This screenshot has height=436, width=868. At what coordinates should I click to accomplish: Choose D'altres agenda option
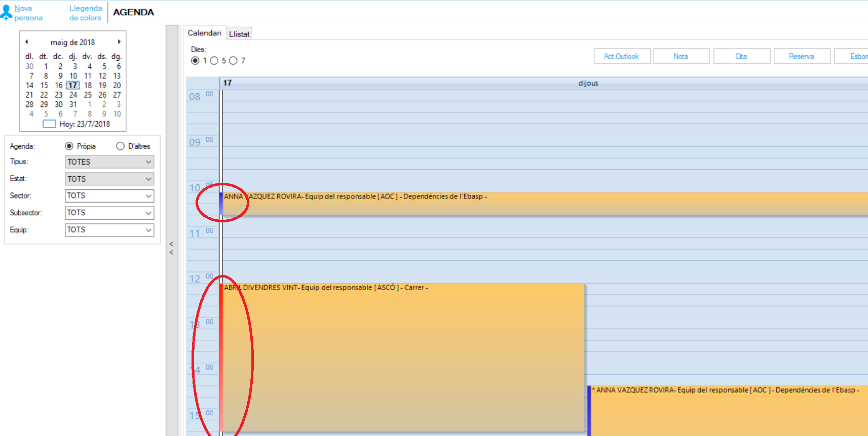(x=120, y=146)
